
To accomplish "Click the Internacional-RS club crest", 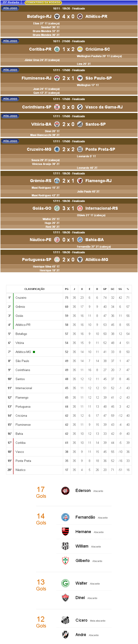I will pyautogui.click(x=80, y=208).
